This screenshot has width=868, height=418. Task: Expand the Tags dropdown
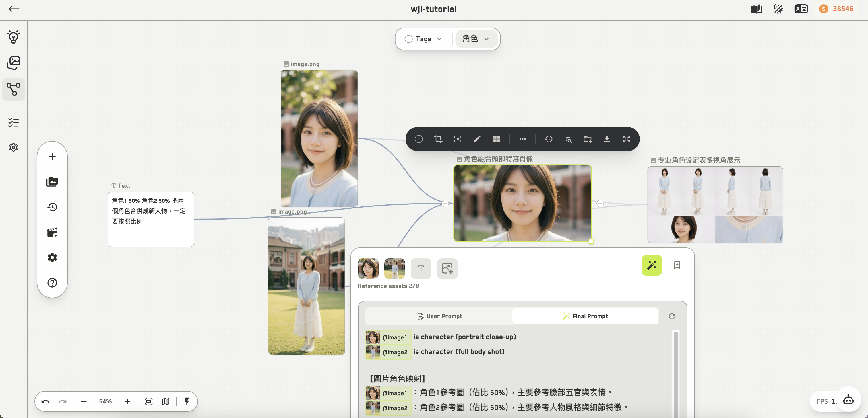tap(423, 39)
